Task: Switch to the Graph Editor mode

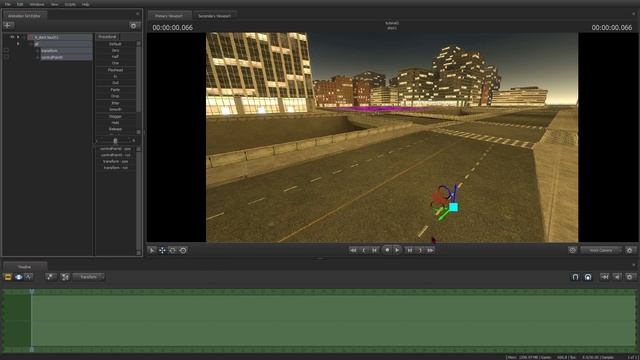Action: (x=29, y=277)
